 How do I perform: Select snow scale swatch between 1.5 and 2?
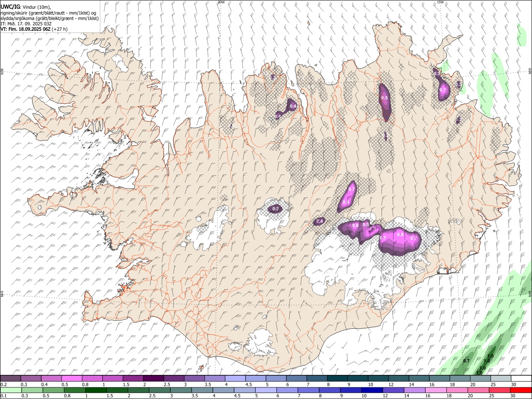coord(133,379)
